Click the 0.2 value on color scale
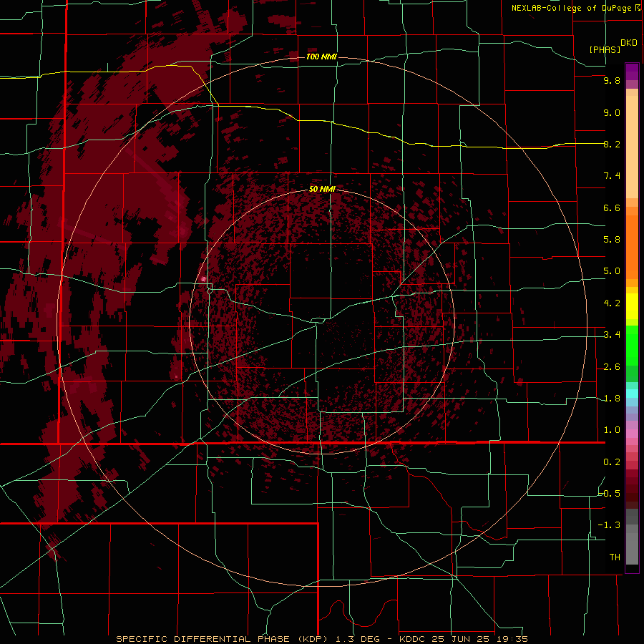 (x=612, y=462)
